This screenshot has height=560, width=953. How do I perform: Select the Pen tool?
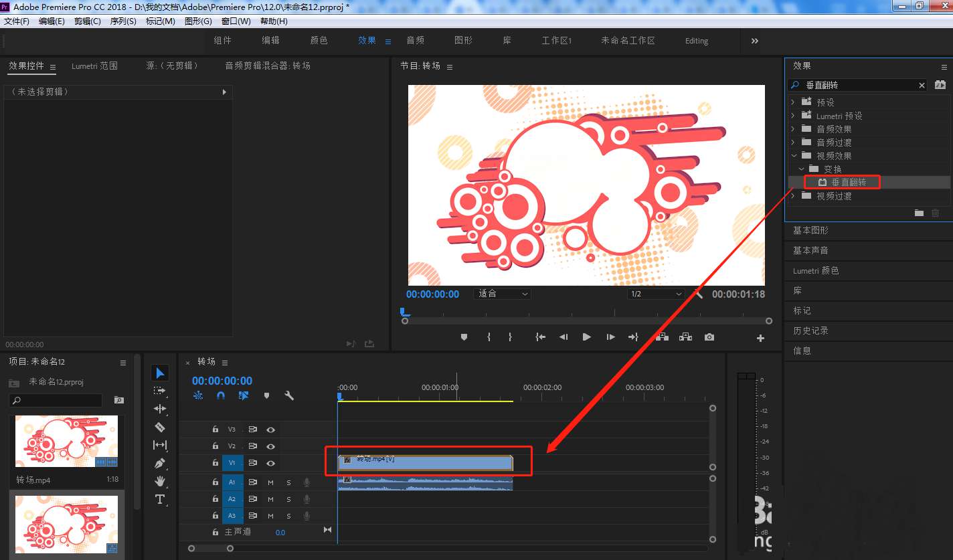pos(160,463)
